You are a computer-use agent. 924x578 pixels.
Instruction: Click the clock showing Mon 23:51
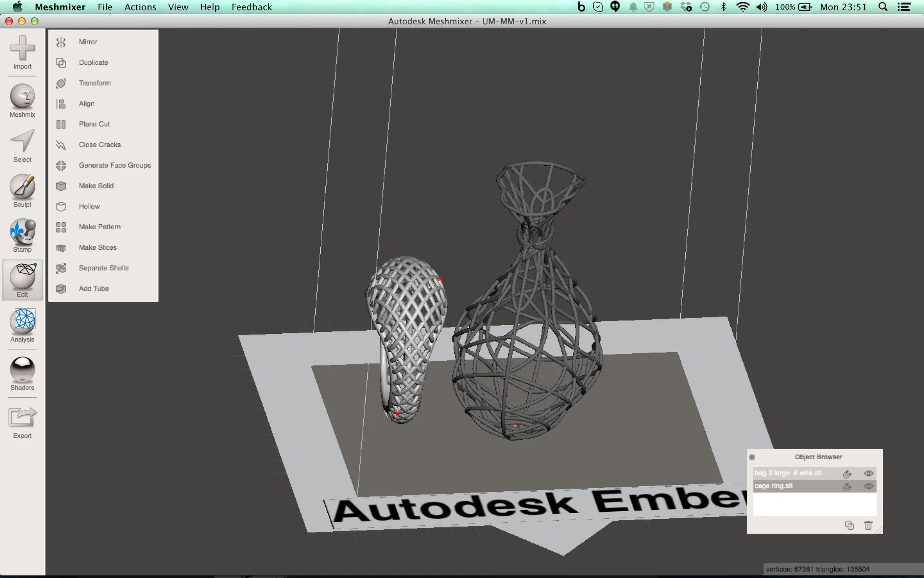pyautogui.click(x=843, y=7)
